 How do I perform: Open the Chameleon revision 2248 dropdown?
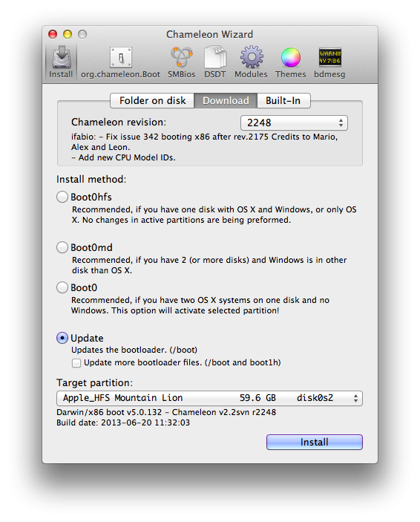click(x=294, y=123)
